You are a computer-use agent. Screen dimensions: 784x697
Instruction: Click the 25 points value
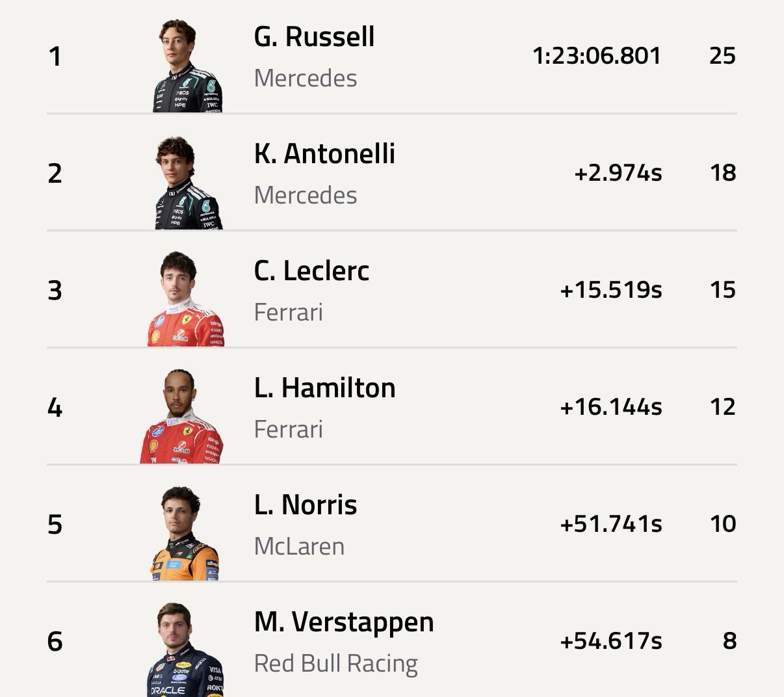click(722, 56)
